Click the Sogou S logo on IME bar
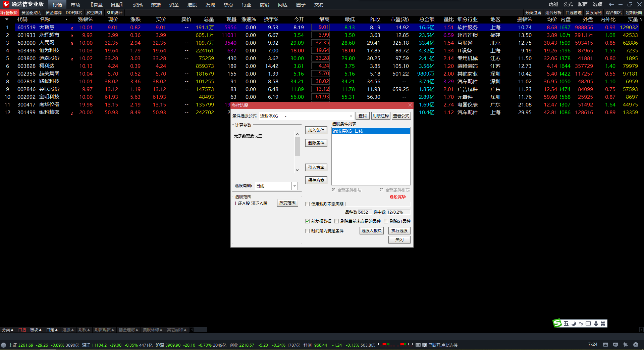The image size is (644, 350). click(557, 323)
